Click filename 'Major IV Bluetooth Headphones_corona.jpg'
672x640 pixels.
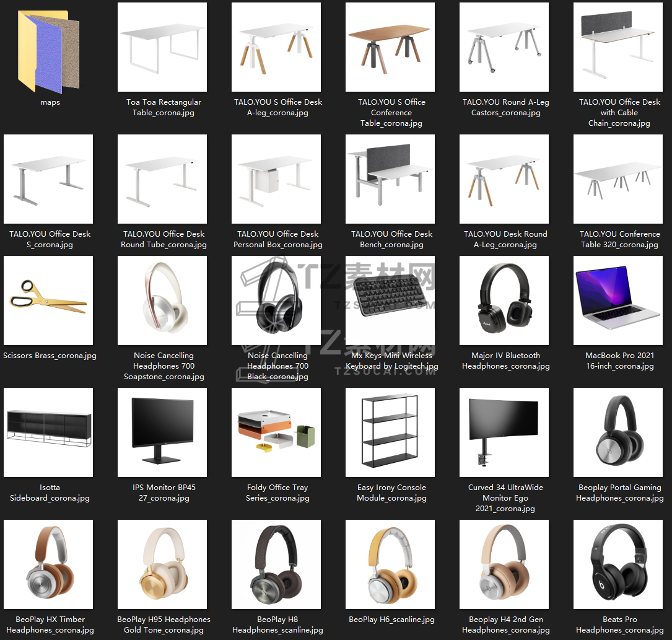click(506, 361)
